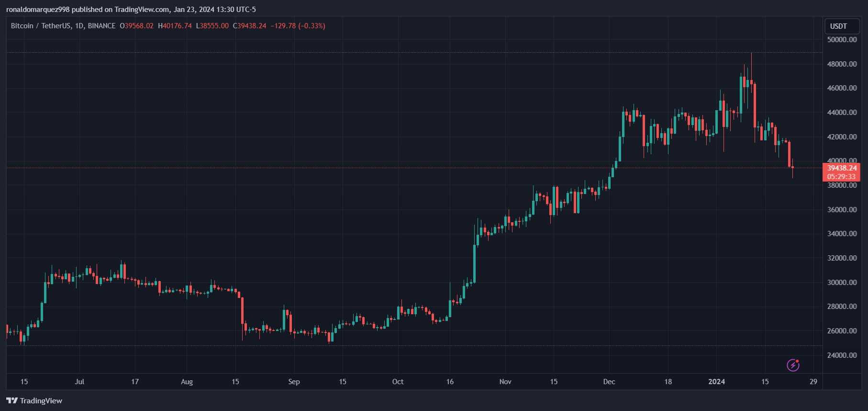
Task: Click the 05:29:33 candle countdown timer
Action: (x=842, y=177)
